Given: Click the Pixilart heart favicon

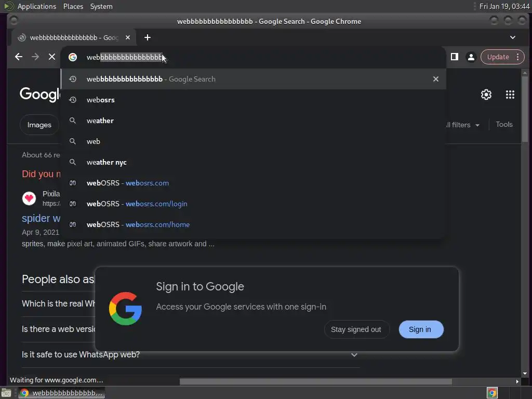Looking at the screenshot, I should point(29,198).
